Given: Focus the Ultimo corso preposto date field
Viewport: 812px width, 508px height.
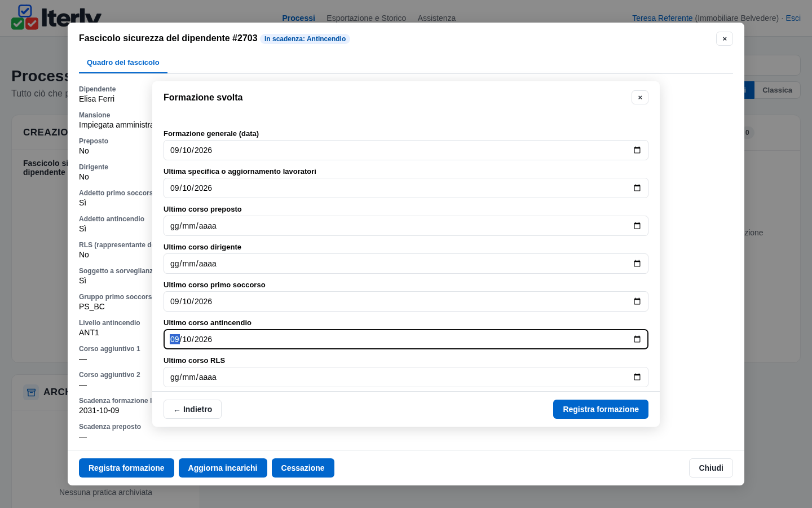Looking at the screenshot, I should tap(406, 226).
